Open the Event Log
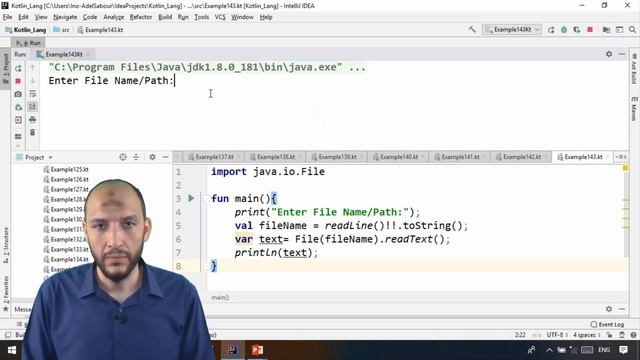The width and height of the screenshot is (640, 360). [x=607, y=324]
